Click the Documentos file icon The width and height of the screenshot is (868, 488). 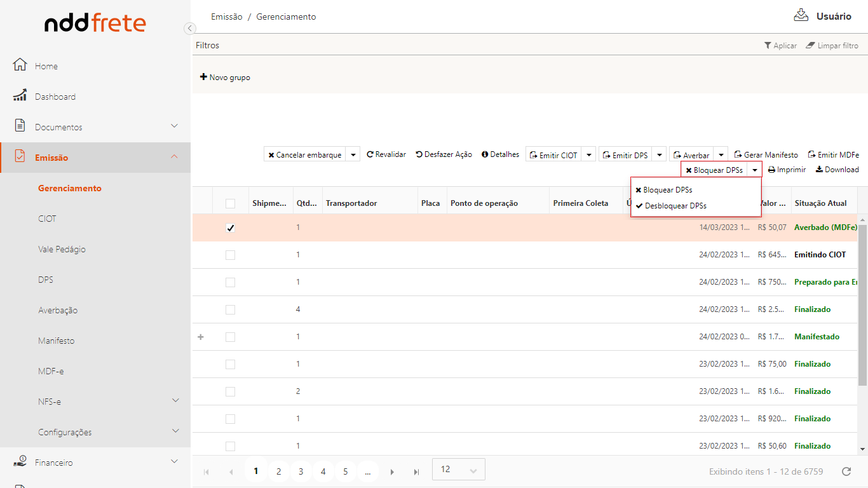tap(20, 126)
